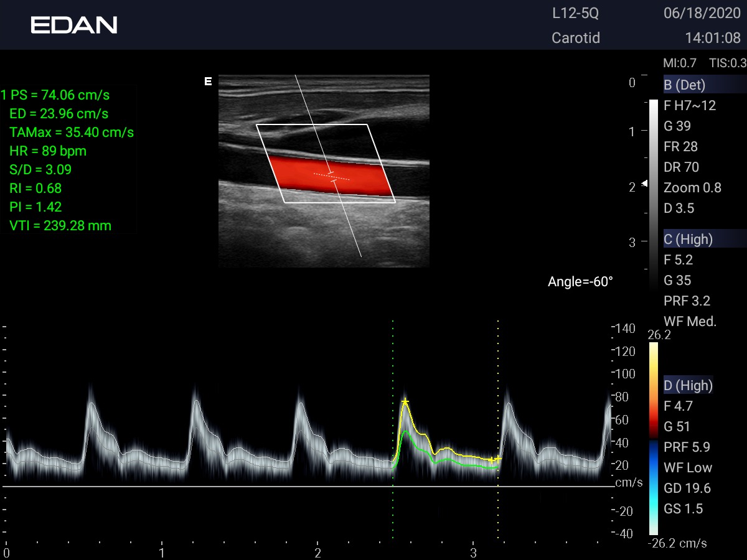The height and width of the screenshot is (560, 747).
Task: Click the Carotid exam preset label
Action: tap(576, 38)
